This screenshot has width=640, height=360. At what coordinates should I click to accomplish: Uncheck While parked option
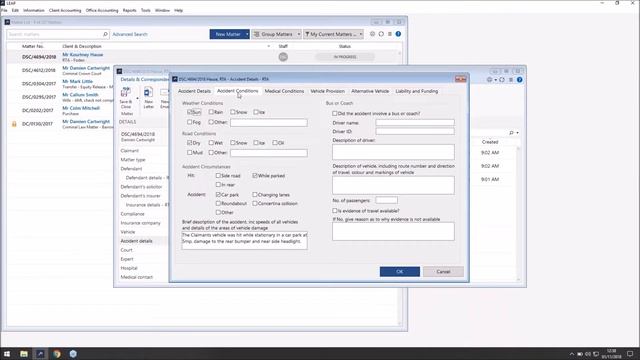pyautogui.click(x=255, y=176)
